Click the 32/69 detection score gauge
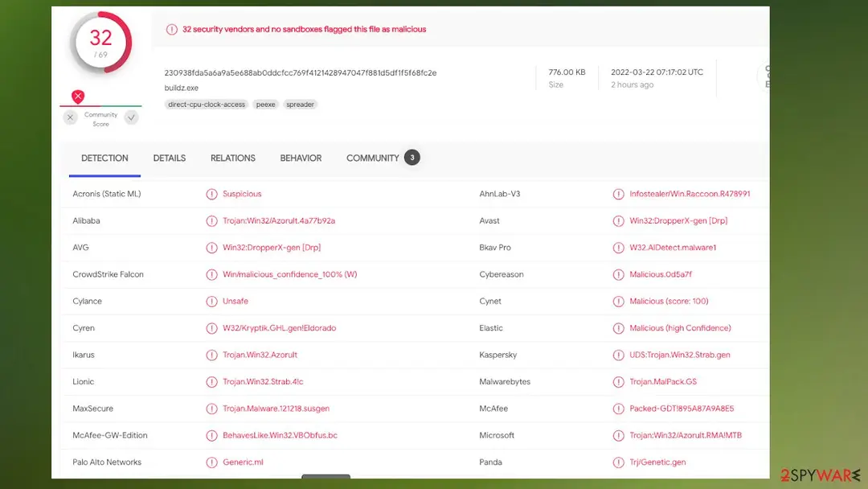This screenshot has height=489, width=868. coord(100,43)
